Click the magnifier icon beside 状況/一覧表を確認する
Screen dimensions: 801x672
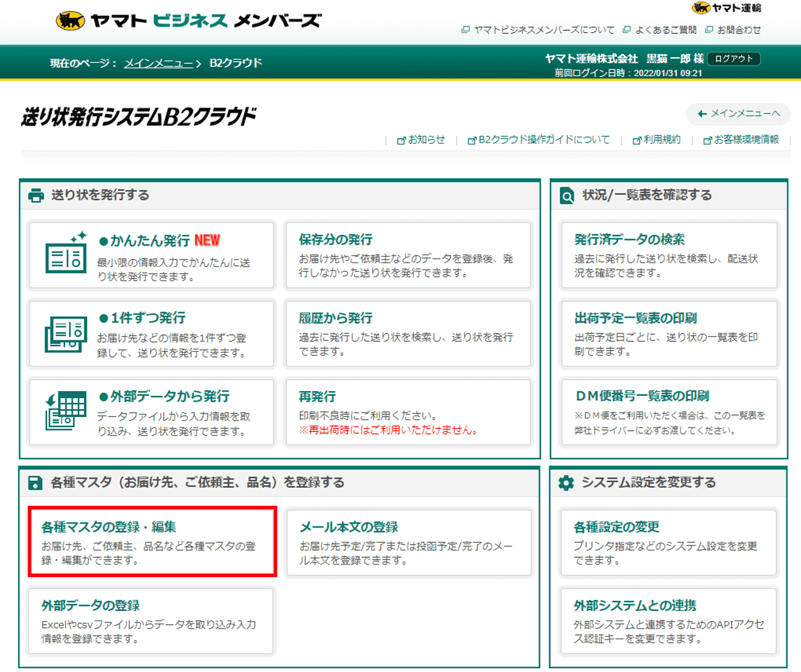pyautogui.click(x=566, y=195)
